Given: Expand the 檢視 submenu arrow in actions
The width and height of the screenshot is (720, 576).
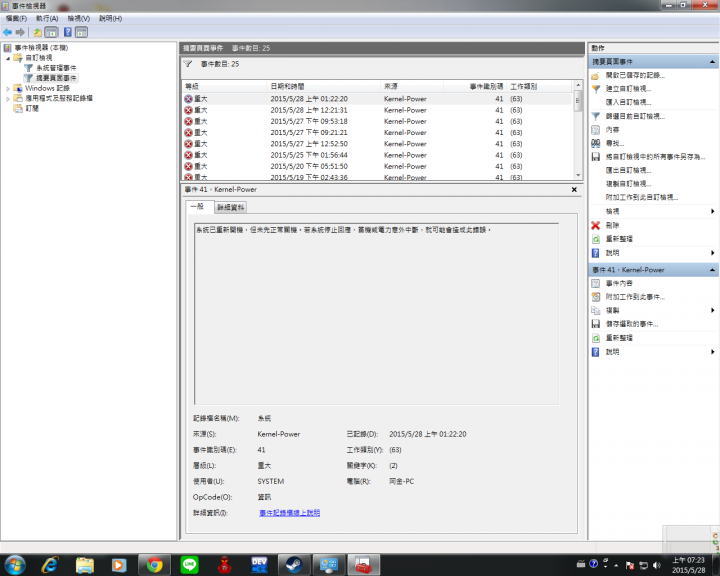Looking at the screenshot, I should pyautogui.click(x=712, y=211).
